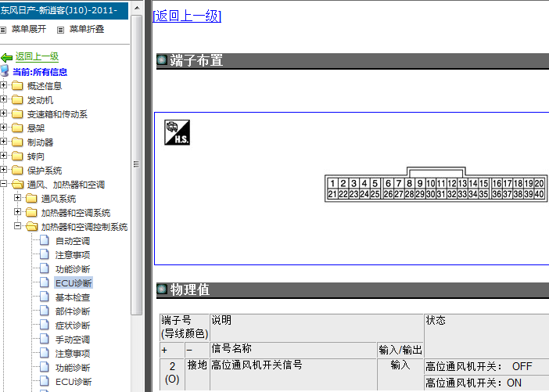Click the 变速箱和传动系 folder icon
This screenshot has width=549, height=392.
coord(17,113)
